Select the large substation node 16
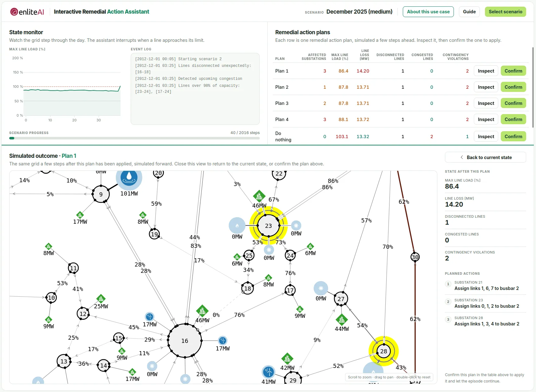Image resolution: width=536 pixels, height=392 pixels. (x=185, y=341)
